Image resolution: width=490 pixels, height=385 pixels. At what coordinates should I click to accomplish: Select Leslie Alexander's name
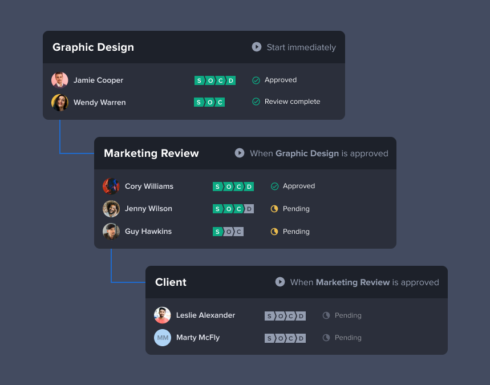coord(205,315)
